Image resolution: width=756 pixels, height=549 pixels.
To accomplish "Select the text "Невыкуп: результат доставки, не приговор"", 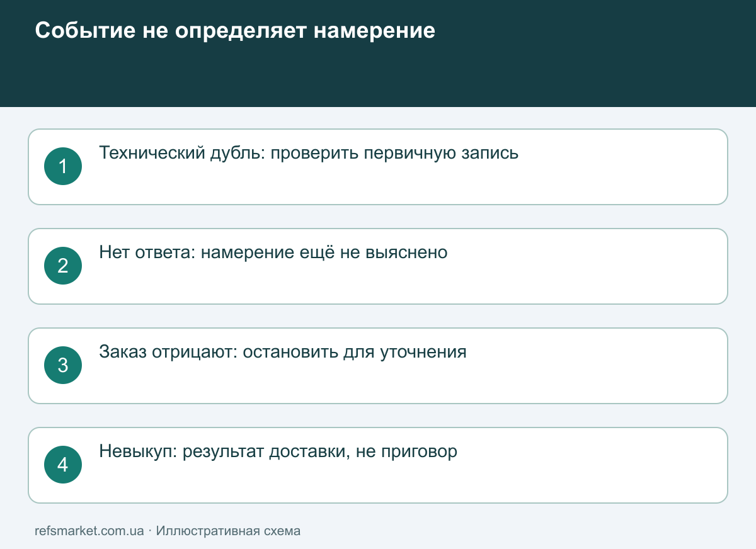I will click(278, 451).
